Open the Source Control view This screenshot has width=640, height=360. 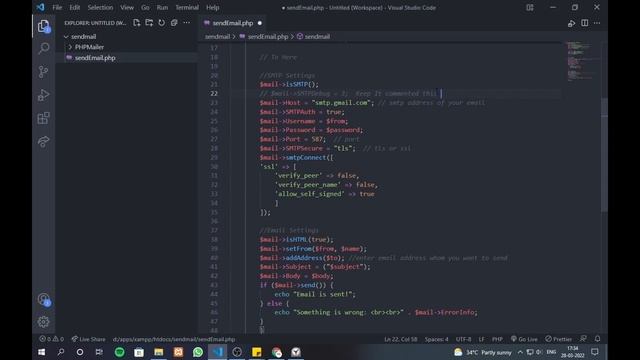[x=44, y=72]
